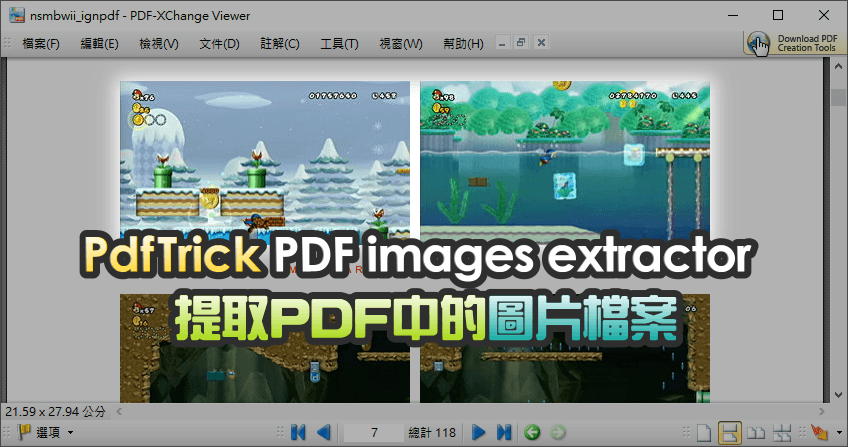Click green back-to-previous-view arrow

[532, 432]
